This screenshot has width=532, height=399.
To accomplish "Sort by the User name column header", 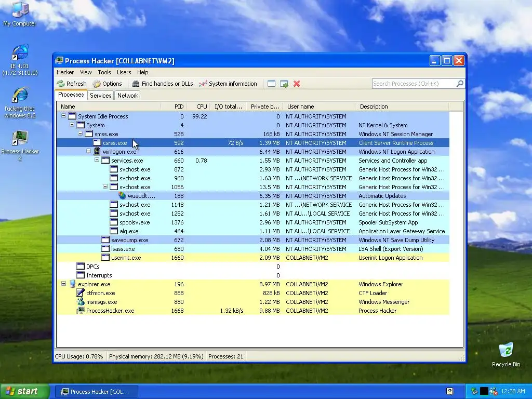I will (x=319, y=107).
